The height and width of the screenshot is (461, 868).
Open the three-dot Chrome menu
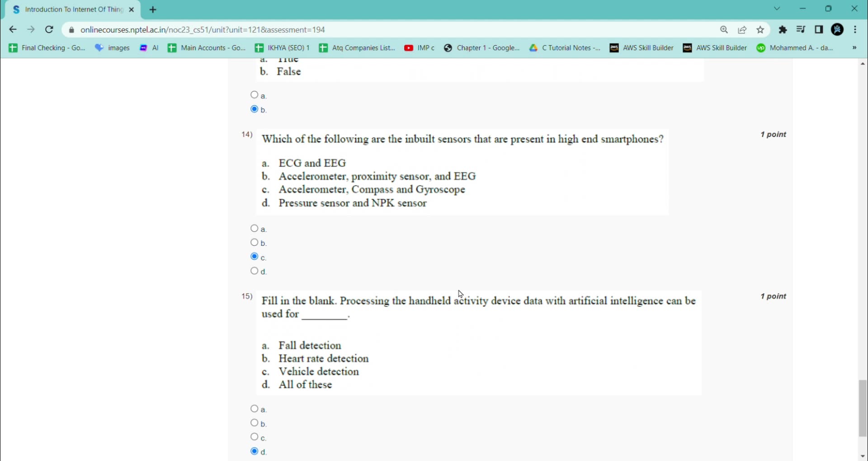pos(855,29)
